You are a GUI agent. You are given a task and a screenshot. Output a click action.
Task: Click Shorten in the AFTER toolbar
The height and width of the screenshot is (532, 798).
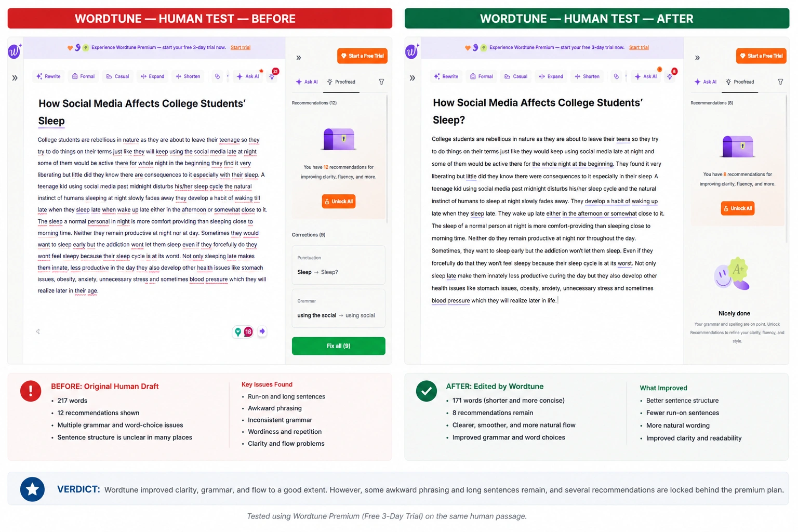tap(587, 76)
